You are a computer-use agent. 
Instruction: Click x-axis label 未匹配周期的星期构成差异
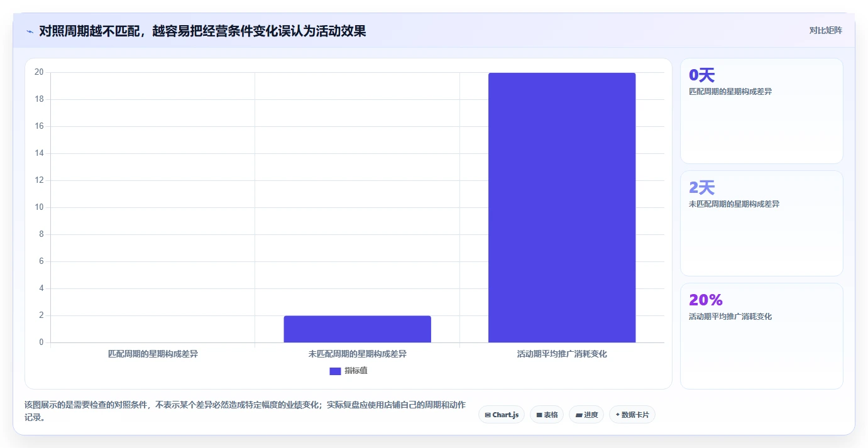357,354
